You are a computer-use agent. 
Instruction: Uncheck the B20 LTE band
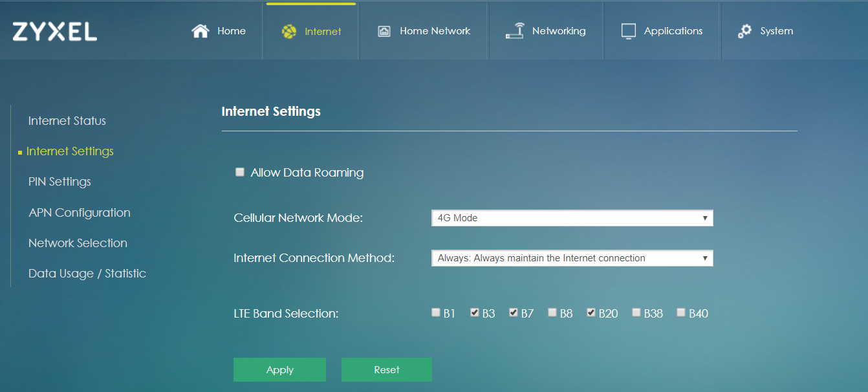[591, 312]
